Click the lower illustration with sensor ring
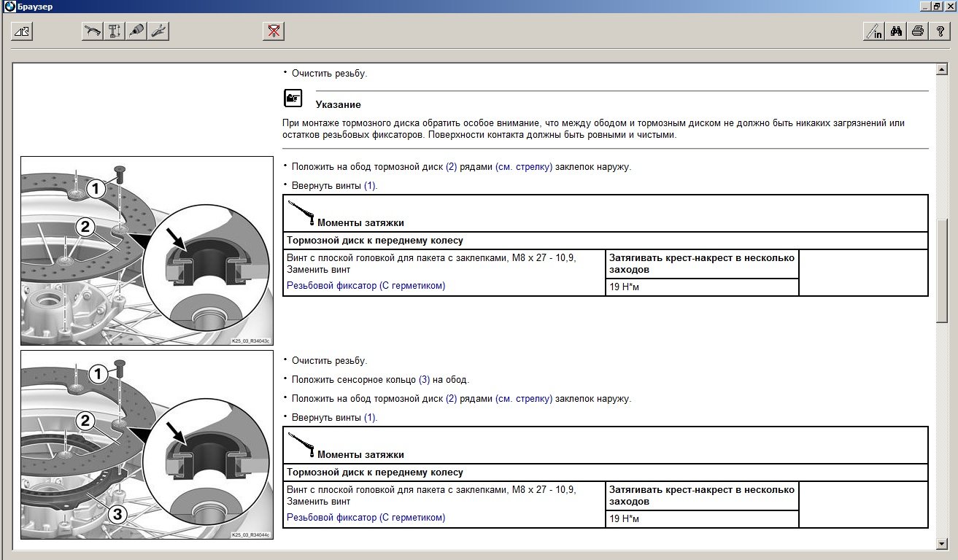The width and height of the screenshot is (958, 560). pos(147,445)
